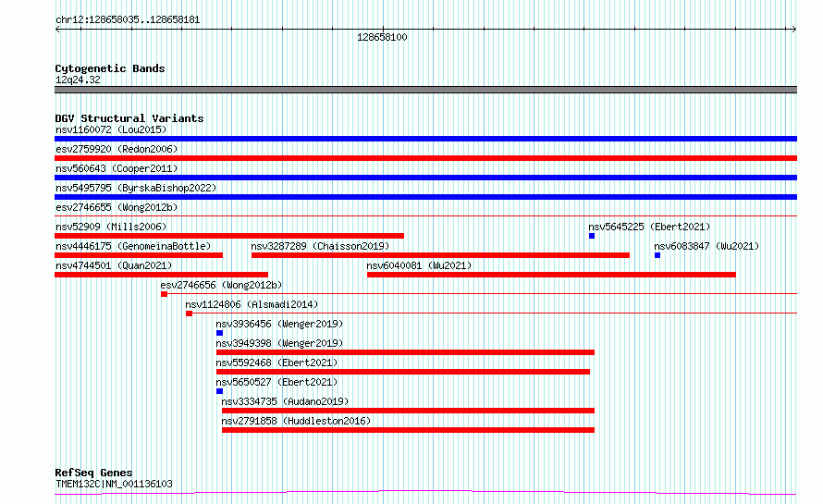
Task: Open nsv6083847 (Wu2021) label
Action: pyautogui.click(x=706, y=246)
